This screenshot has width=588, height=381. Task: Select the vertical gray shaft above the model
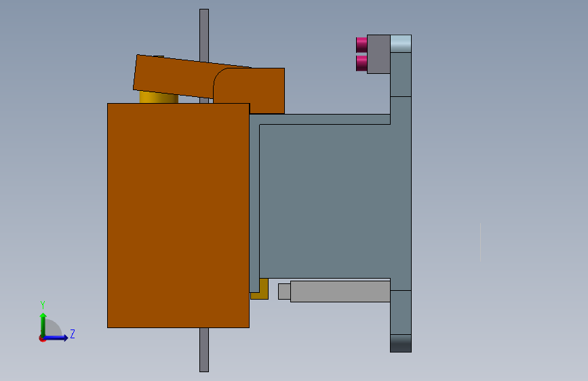(204, 35)
